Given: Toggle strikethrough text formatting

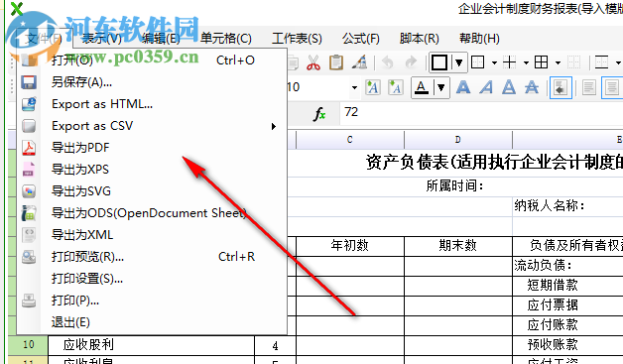Looking at the screenshot, I should [x=532, y=87].
